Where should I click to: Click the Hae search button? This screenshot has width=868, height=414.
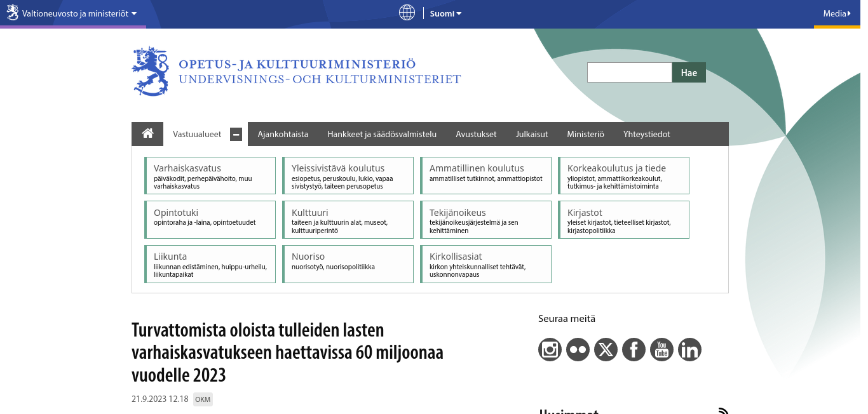[x=689, y=72]
